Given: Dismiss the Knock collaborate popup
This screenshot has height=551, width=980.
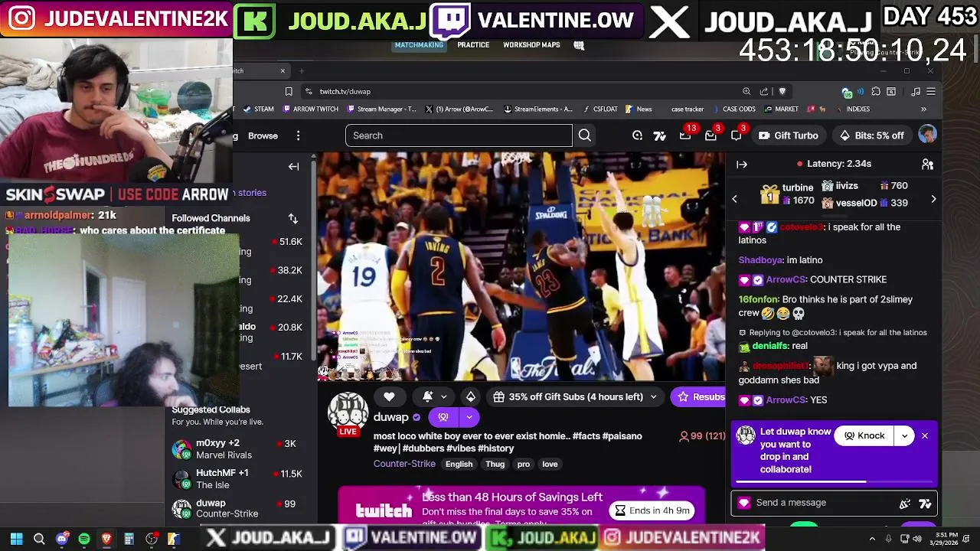Looking at the screenshot, I should [x=925, y=435].
